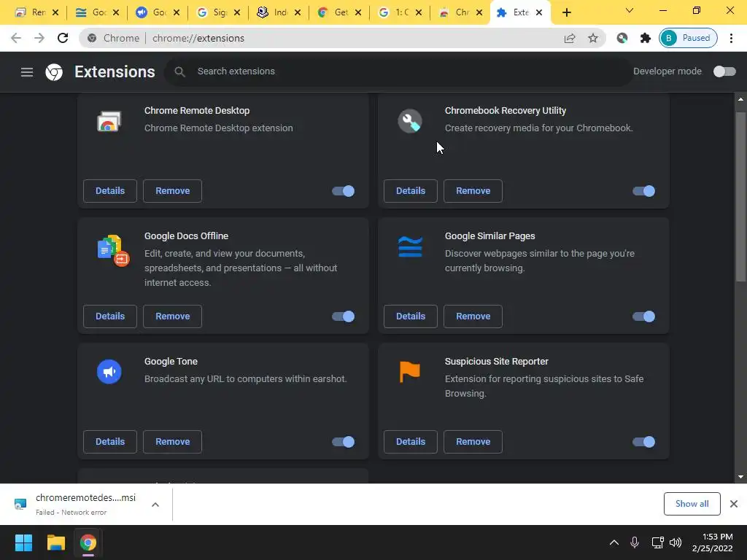The image size is (747, 560).
Task: Click the Google Tone megaphone icon
Action: [109, 371]
